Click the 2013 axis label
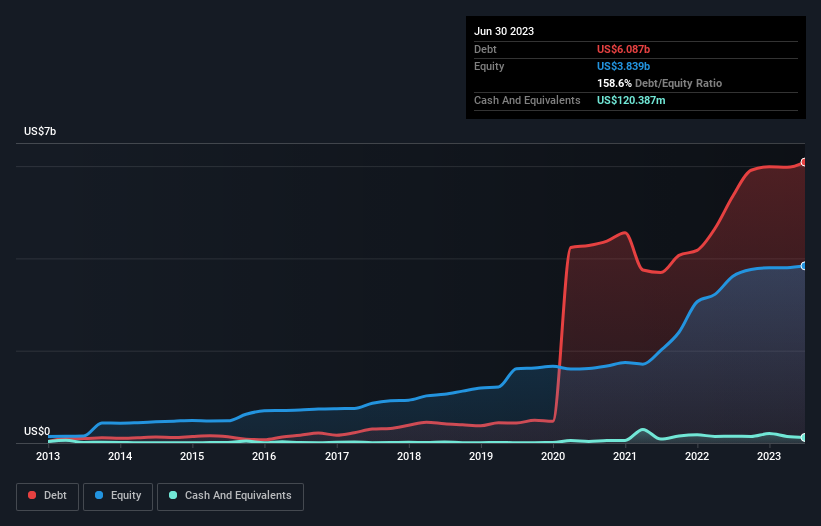Image resolution: width=821 pixels, height=526 pixels. tap(48, 456)
